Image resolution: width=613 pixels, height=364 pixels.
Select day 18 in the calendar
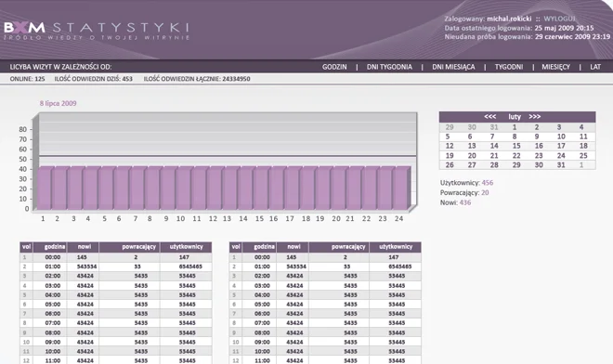[x=583, y=146]
